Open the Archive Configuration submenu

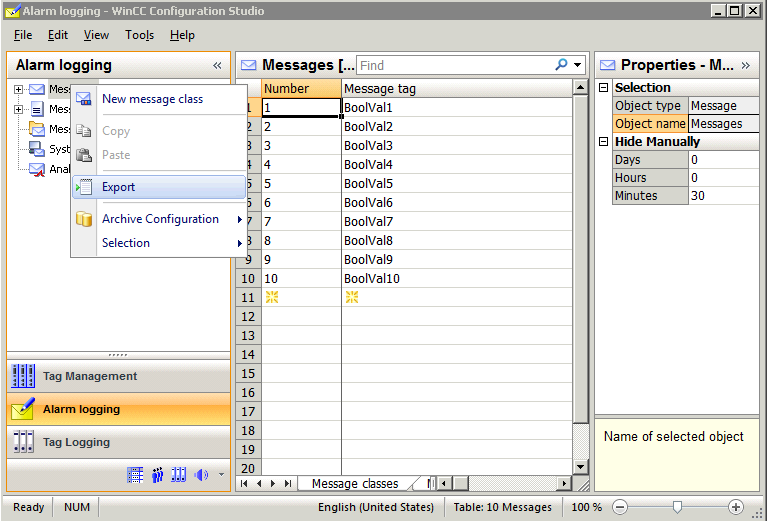(x=160, y=219)
